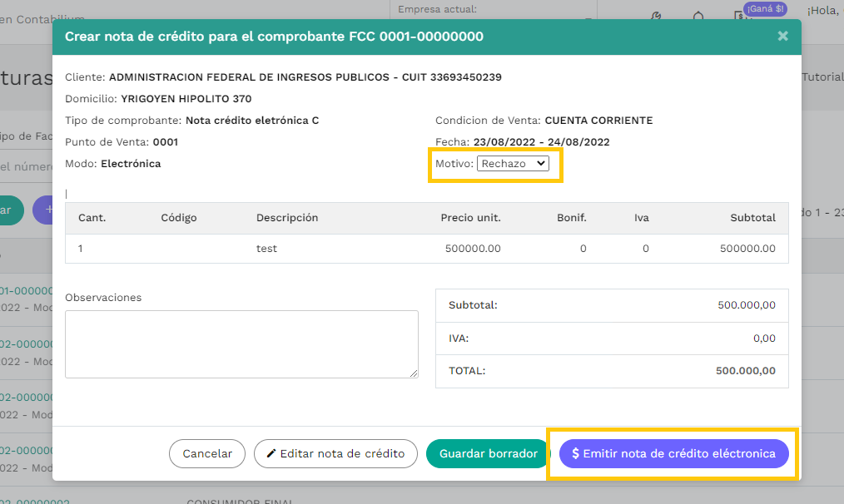Click the Fecha 23/08/2022 - 24/08/2022
The height and width of the screenshot is (504, 844).
click(542, 142)
